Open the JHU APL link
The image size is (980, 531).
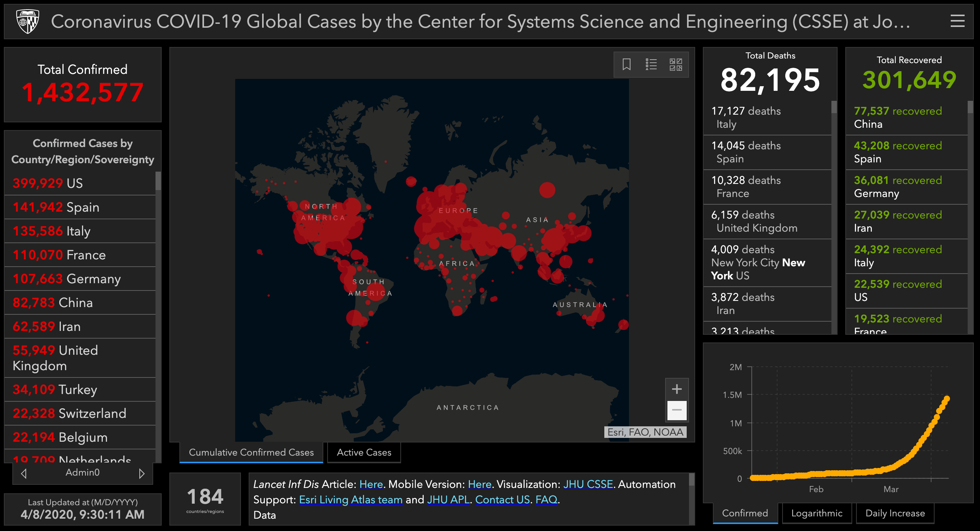pos(448,499)
